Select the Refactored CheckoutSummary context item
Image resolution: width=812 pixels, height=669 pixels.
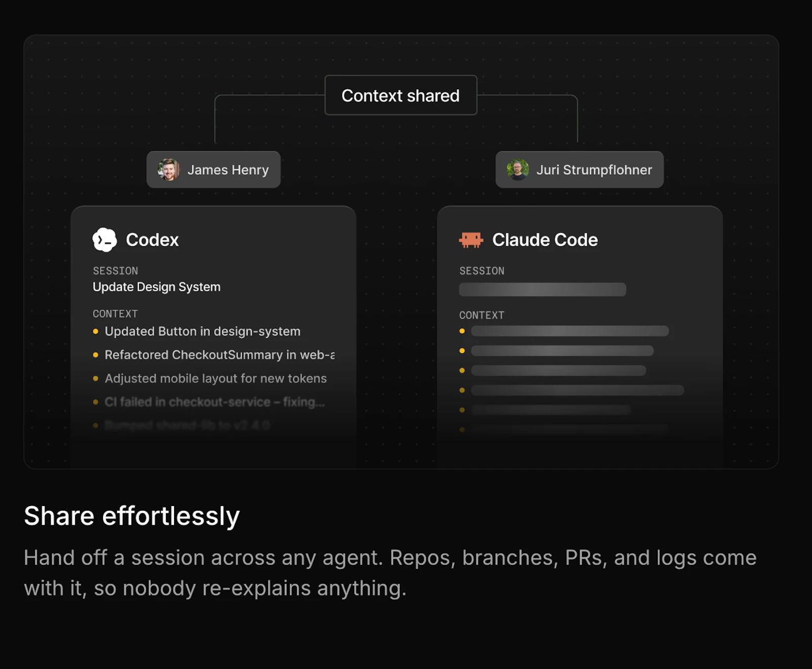point(219,355)
